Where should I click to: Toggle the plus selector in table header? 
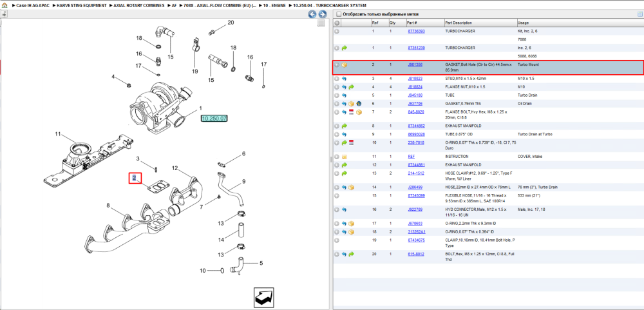[x=337, y=23]
